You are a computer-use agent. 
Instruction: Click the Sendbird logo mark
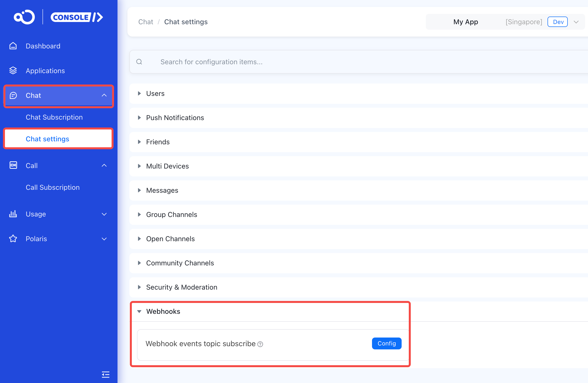pyautogui.click(x=24, y=17)
